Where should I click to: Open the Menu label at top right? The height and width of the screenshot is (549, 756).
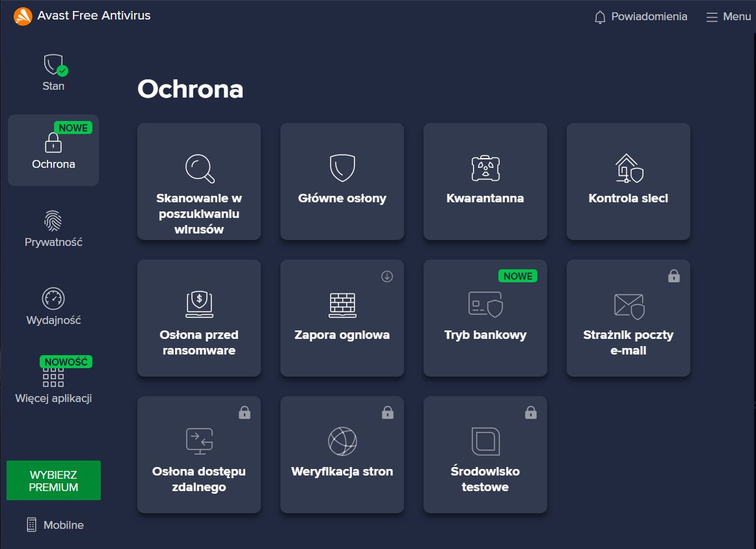736,16
